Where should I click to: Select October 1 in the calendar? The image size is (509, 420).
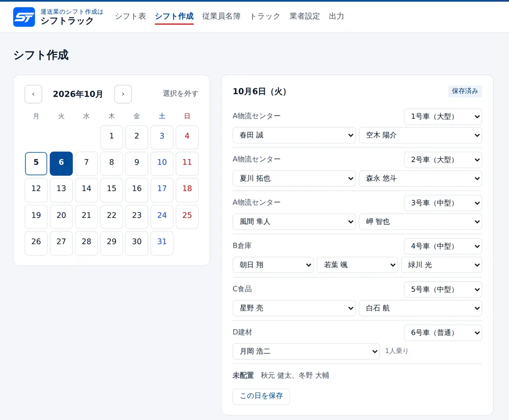click(112, 137)
